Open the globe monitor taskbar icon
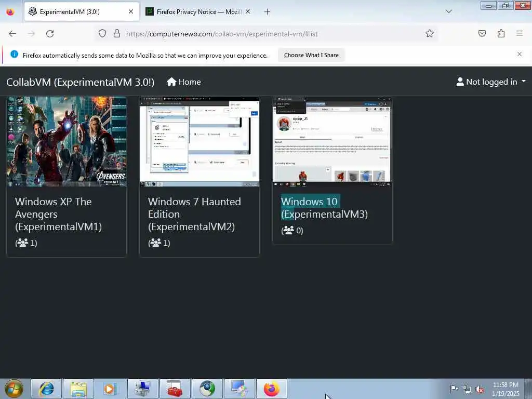 pyautogui.click(x=207, y=389)
